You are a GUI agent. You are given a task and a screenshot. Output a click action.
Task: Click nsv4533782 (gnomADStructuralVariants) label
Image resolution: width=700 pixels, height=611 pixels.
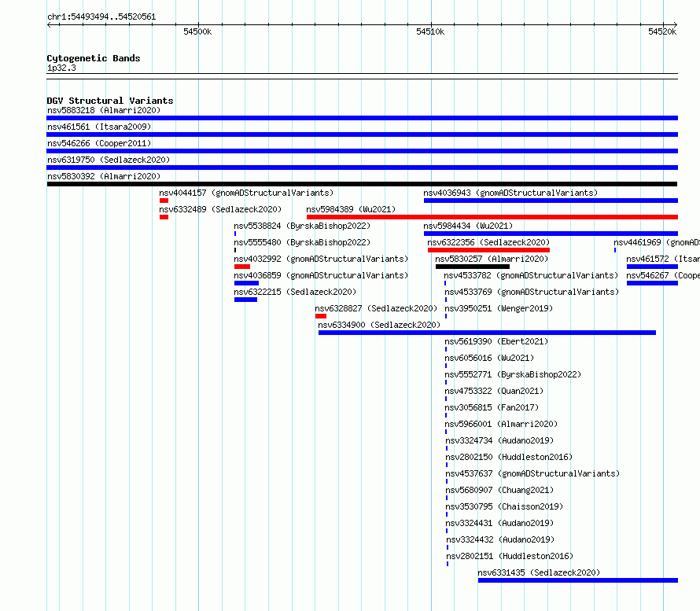click(x=531, y=275)
